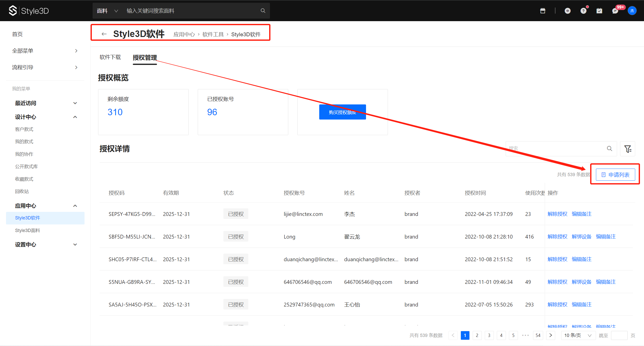Viewport: 644px width, 346px height.
Task: Click 解除授权 for lijie@linctex.com
Action: [557, 214]
